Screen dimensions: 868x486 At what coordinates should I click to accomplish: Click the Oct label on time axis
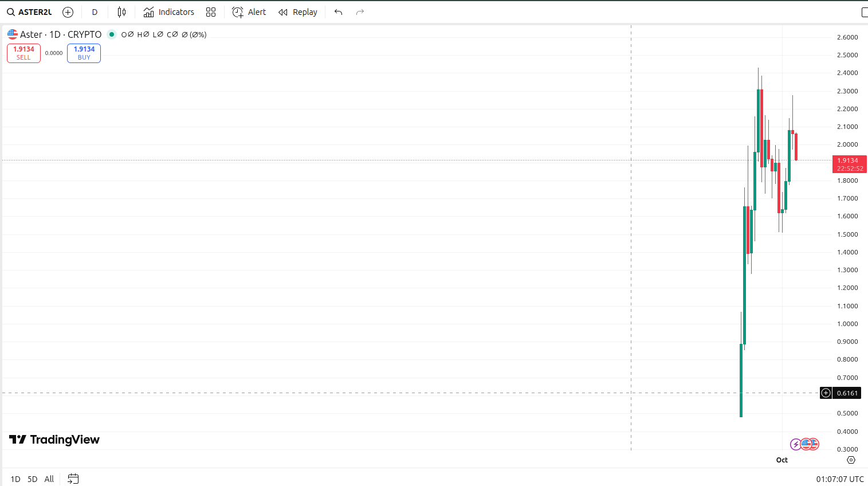coord(782,460)
